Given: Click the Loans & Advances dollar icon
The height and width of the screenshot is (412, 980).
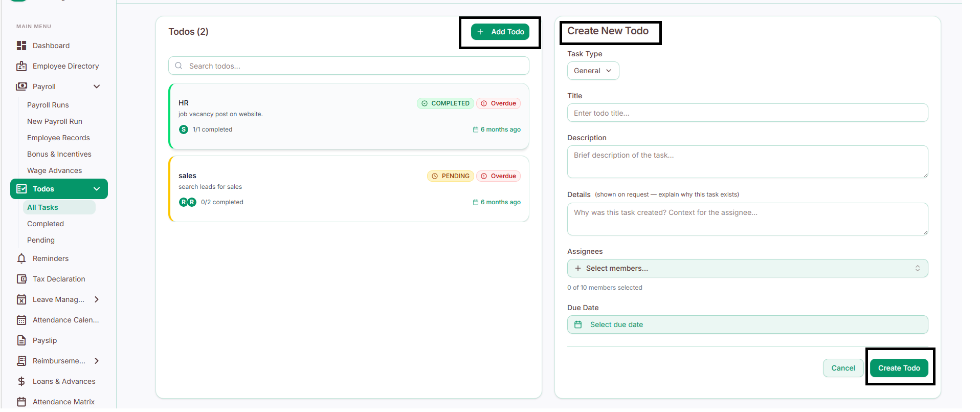Looking at the screenshot, I should [21, 381].
